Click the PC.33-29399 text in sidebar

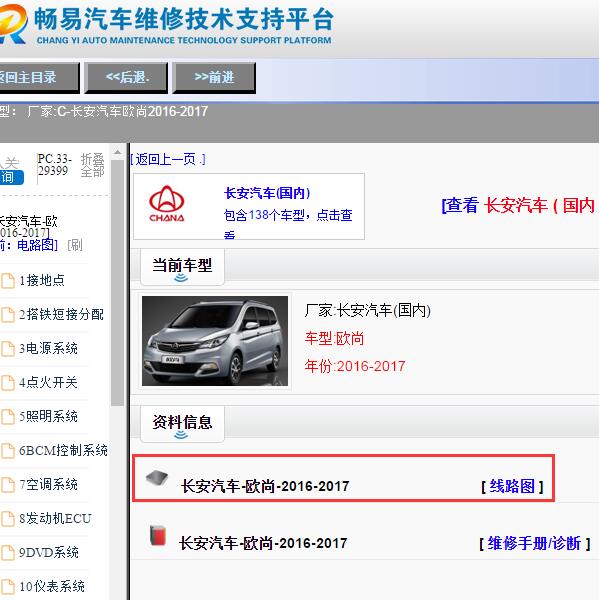[55, 165]
